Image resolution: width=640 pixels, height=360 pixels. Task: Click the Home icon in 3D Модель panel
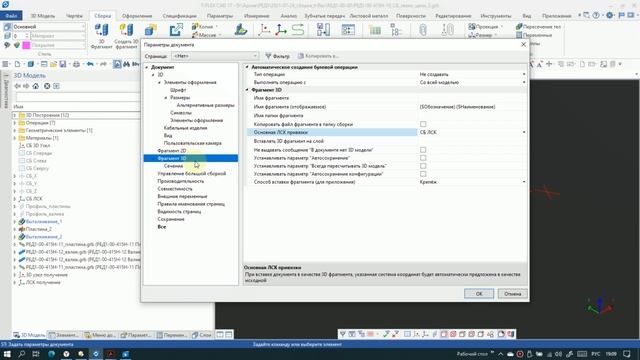tap(36, 86)
